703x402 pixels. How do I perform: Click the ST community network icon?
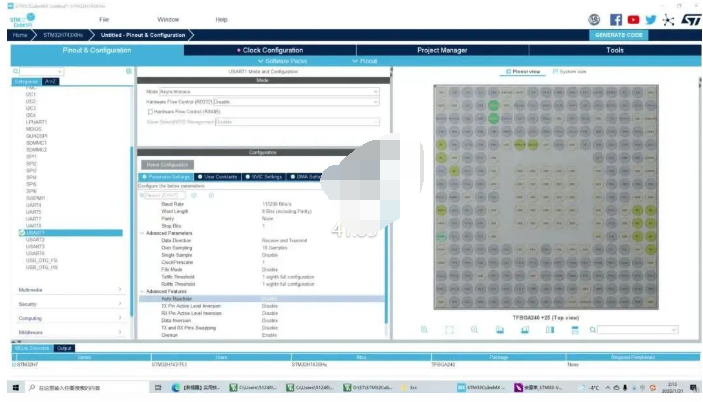point(668,20)
